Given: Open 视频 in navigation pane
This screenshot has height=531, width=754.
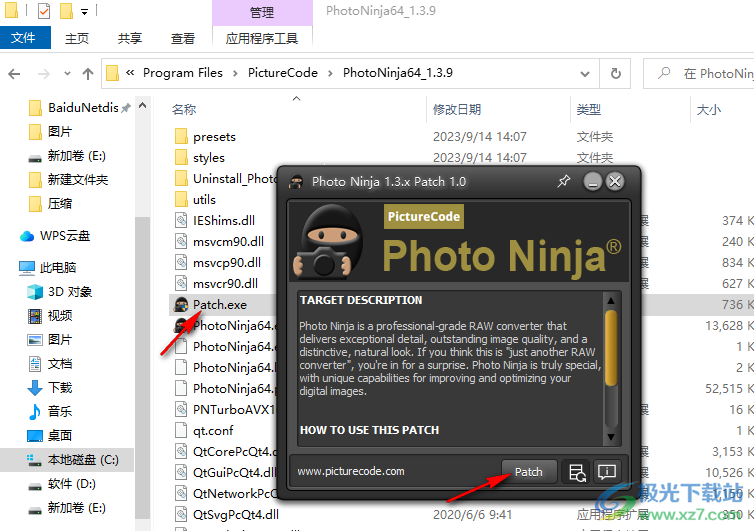Looking at the screenshot, I should click(60, 316).
